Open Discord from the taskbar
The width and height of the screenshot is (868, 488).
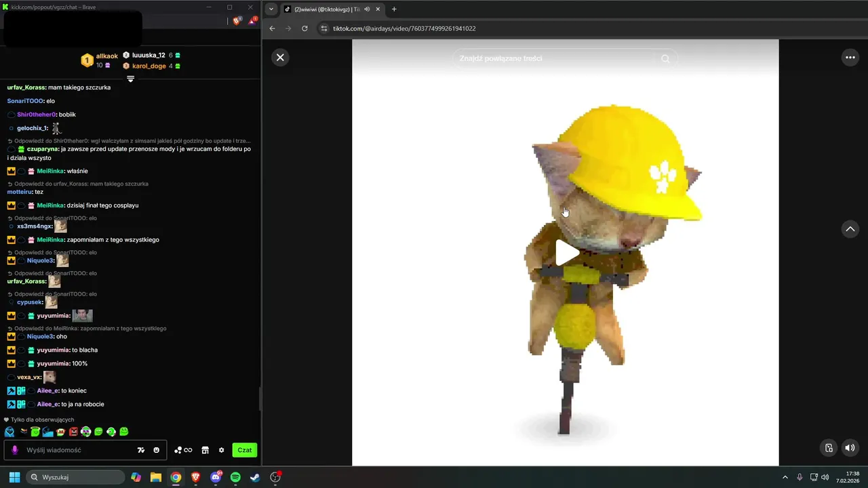(216, 477)
